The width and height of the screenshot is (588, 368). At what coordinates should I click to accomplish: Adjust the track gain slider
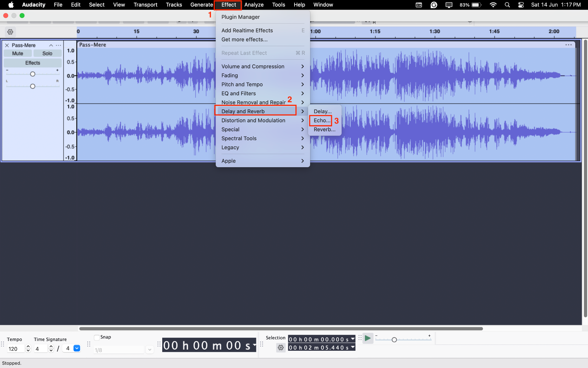(33, 74)
